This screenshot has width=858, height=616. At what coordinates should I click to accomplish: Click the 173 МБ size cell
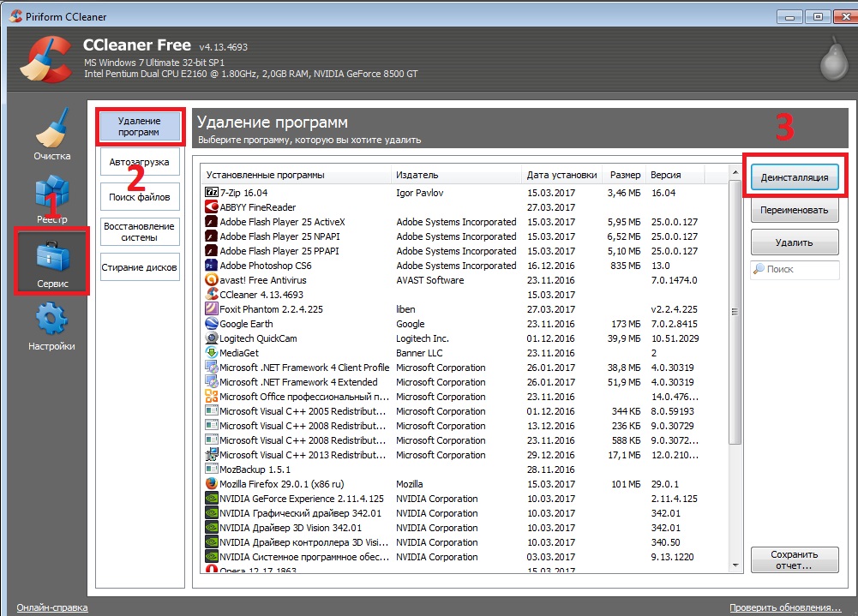click(x=626, y=324)
